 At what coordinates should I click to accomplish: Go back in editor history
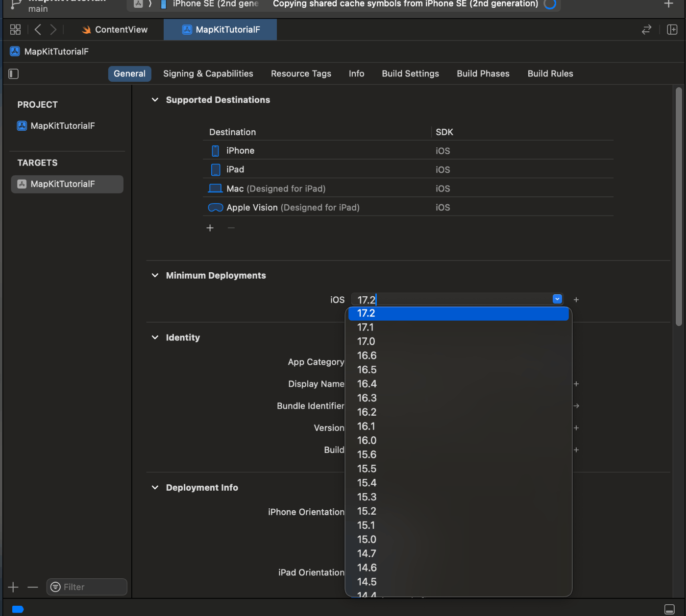(x=38, y=29)
